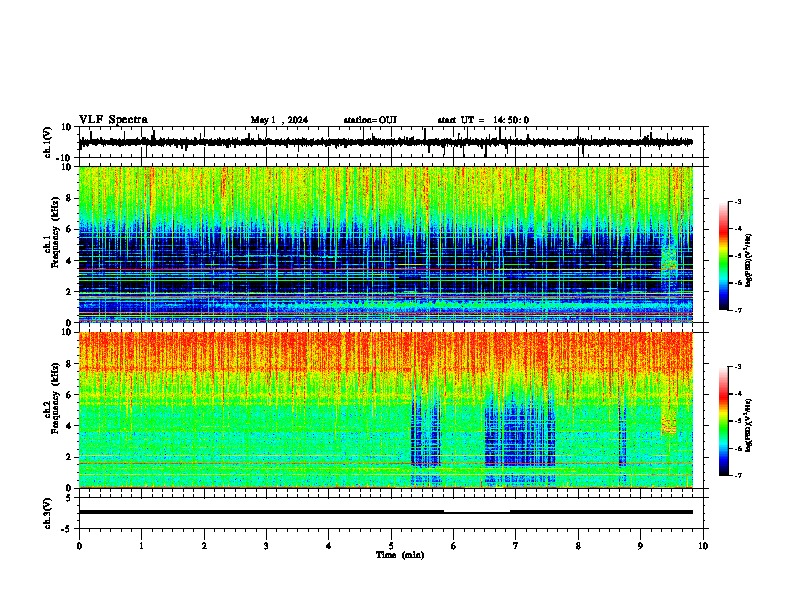792x612 pixels.
Task: Click the ch.1 voltage waveform trace
Action: click(x=385, y=142)
